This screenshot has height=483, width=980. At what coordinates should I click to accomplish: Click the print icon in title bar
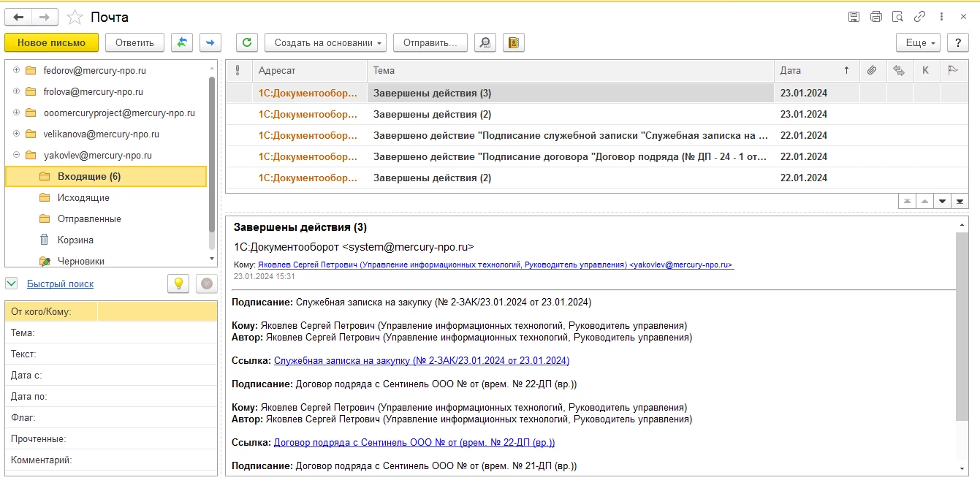coord(875,17)
